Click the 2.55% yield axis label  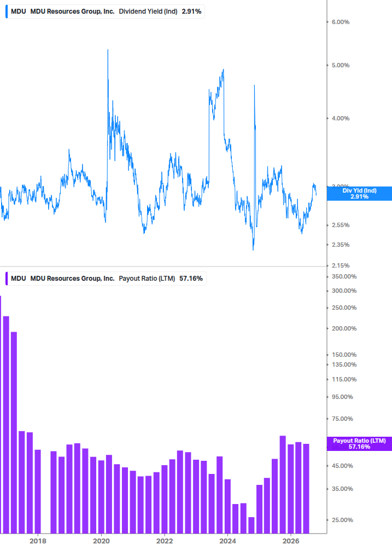(x=341, y=225)
